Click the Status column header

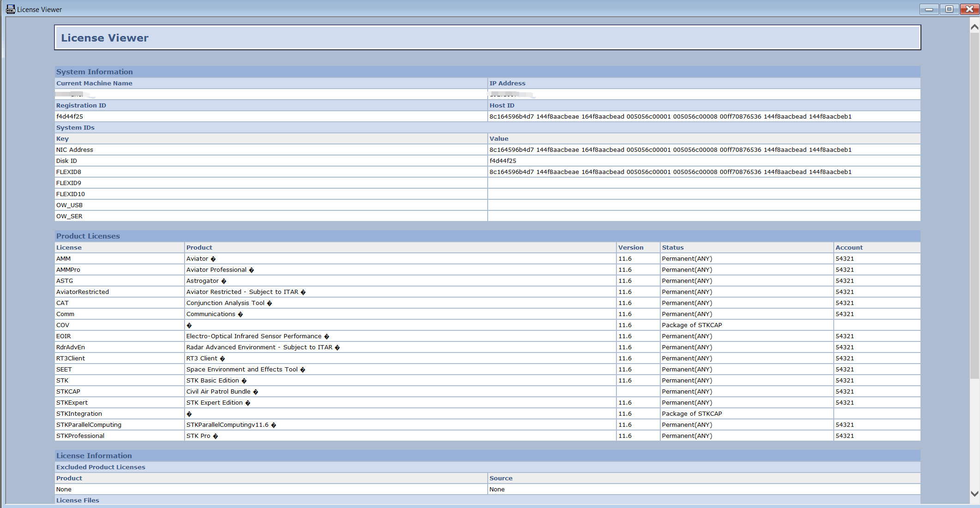tap(673, 248)
